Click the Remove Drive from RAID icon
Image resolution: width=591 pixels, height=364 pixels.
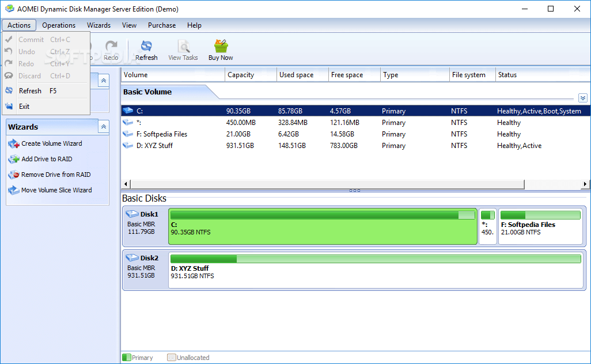click(x=14, y=175)
